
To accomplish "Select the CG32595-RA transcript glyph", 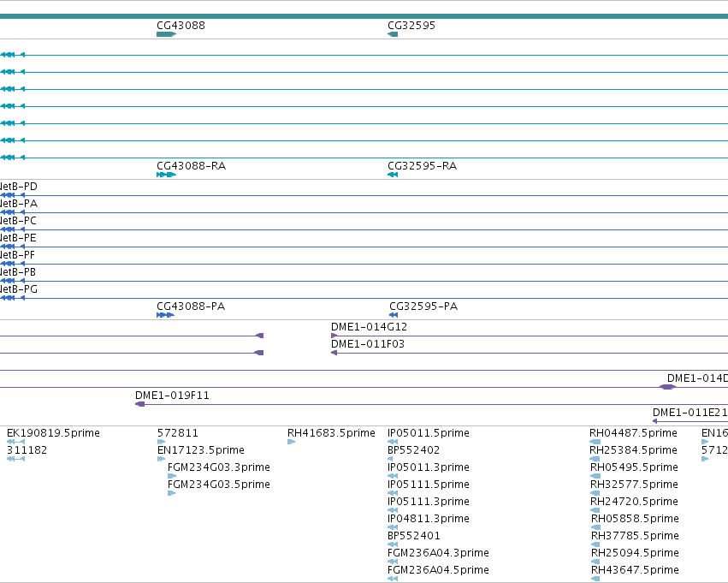I will pyautogui.click(x=393, y=175).
